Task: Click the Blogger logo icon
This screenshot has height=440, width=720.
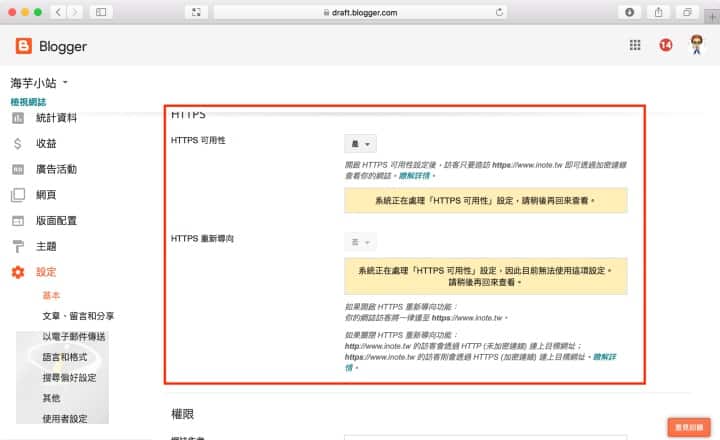Action: tap(24, 46)
